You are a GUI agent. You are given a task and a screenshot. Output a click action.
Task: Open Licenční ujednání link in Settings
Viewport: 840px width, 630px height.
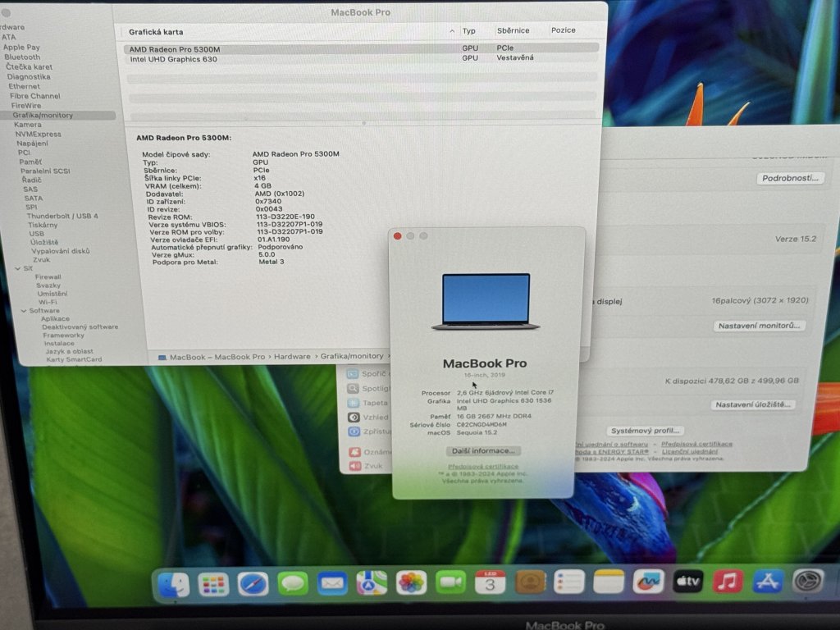pos(689,452)
